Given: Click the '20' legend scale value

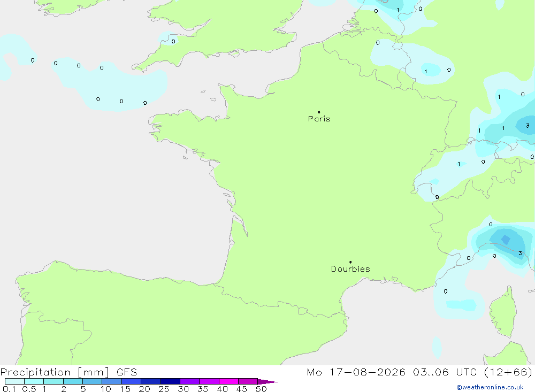Looking at the screenshot, I should [144, 389].
